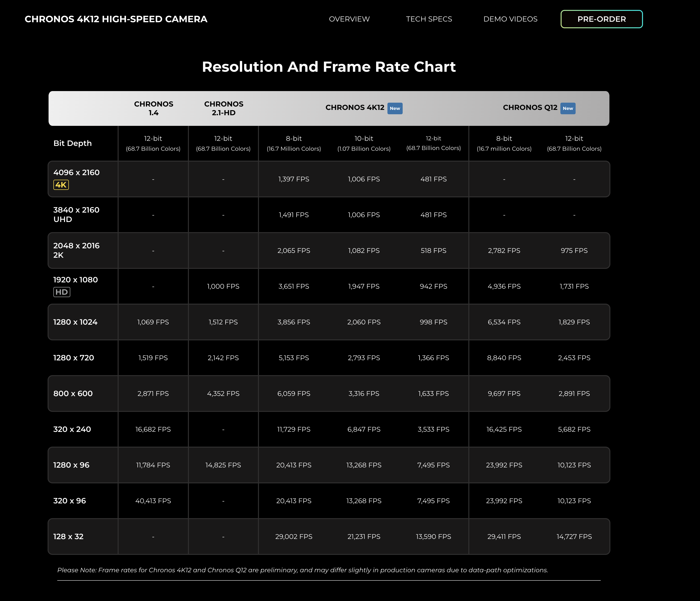Image resolution: width=700 pixels, height=601 pixels.
Task: Click the 1,731 FPS cell
Action: 574,286
